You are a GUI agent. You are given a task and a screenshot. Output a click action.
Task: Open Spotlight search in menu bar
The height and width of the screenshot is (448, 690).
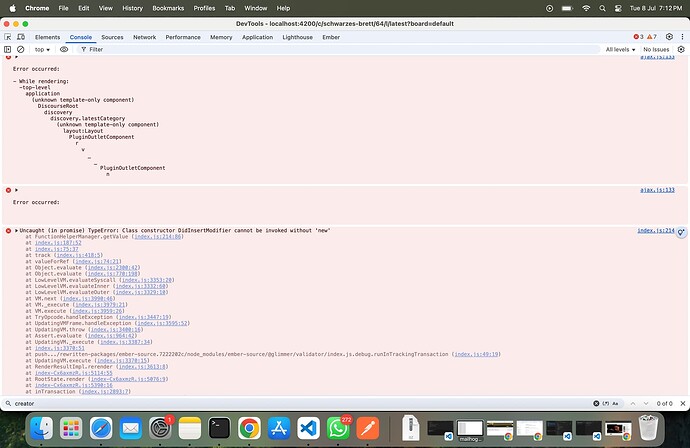tap(602, 8)
